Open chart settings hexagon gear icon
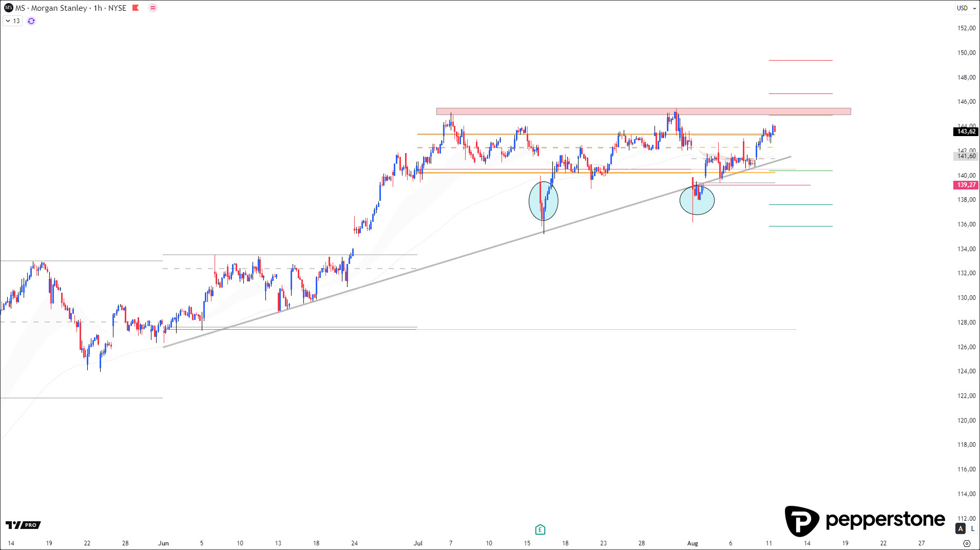The width and height of the screenshot is (980, 550). click(x=967, y=543)
